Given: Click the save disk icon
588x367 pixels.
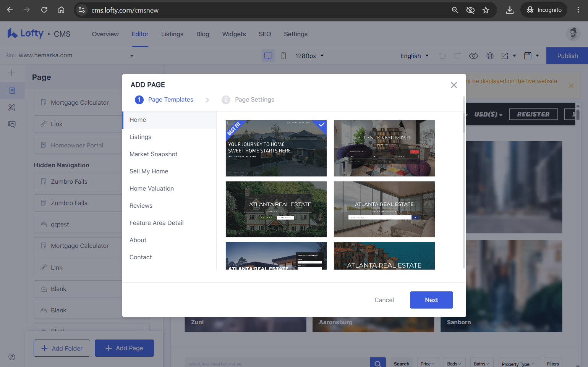Looking at the screenshot, I should [528, 56].
